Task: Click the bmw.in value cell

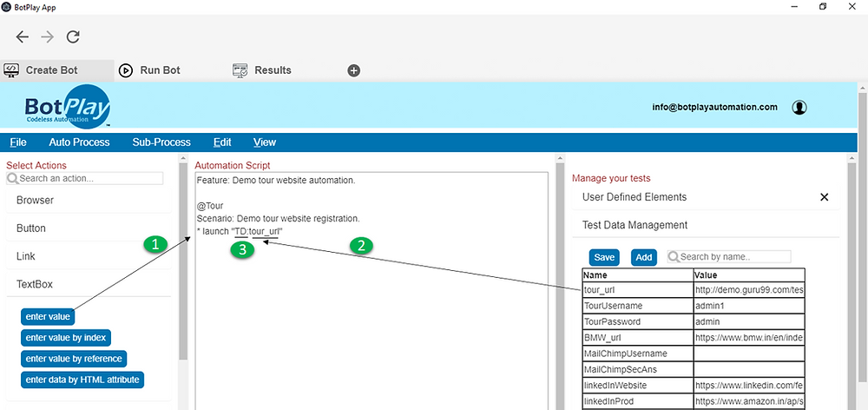Action: tap(750, 337)
